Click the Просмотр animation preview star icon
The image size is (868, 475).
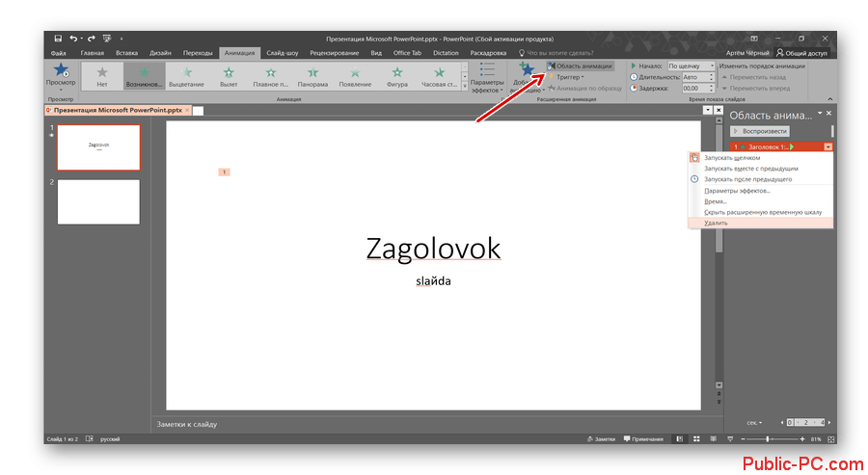click(x=61, y=72)
